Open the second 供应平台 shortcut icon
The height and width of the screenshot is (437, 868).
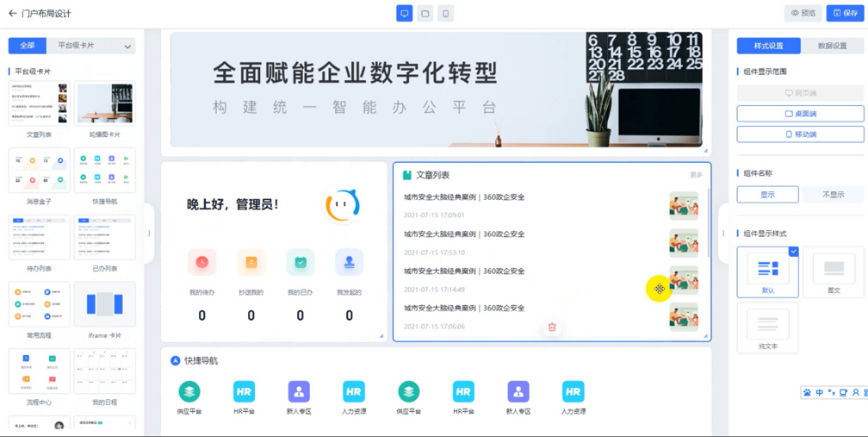(x=408, y=391)
